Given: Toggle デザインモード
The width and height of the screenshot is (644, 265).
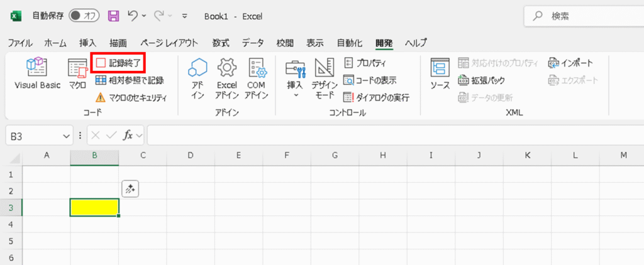Looking at the screenshot, I should coord(325,78).
